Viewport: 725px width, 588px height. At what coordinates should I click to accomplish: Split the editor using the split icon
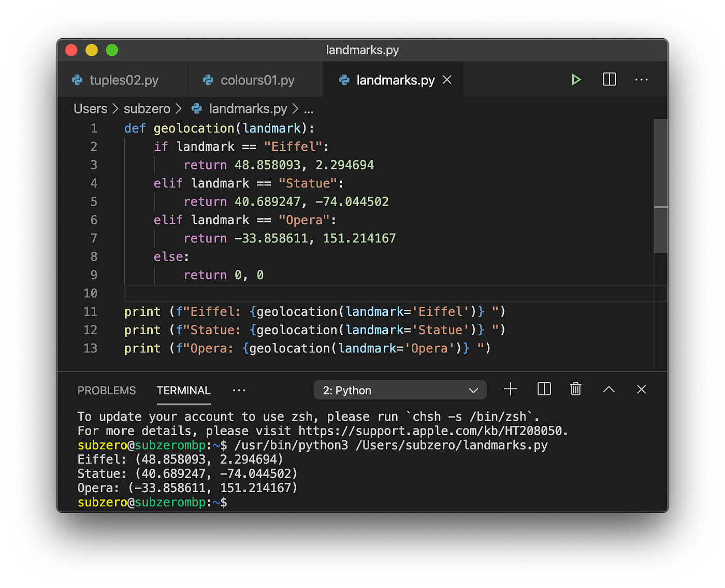(609, 80)
